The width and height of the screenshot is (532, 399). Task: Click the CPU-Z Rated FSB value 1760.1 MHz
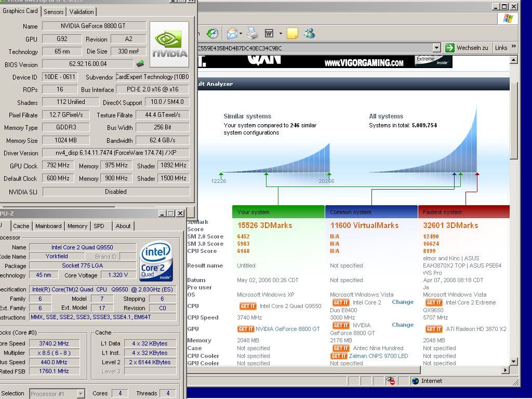coord(54,371)
